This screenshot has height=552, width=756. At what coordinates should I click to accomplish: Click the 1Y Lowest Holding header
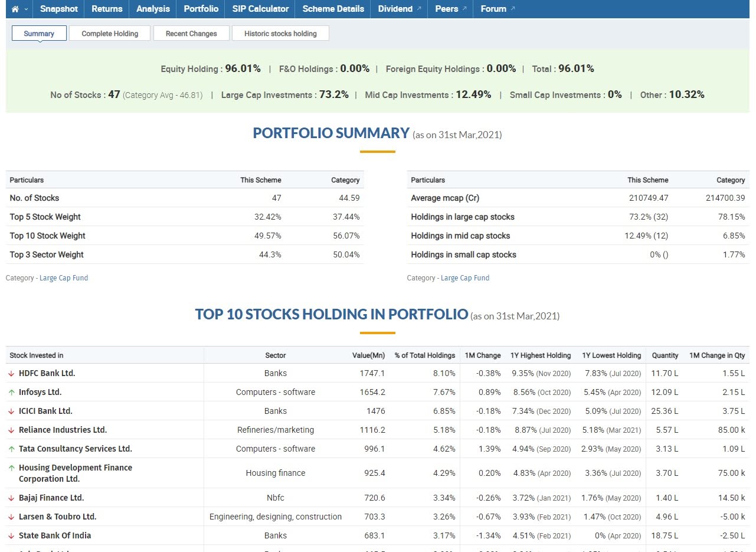[611, 355]
